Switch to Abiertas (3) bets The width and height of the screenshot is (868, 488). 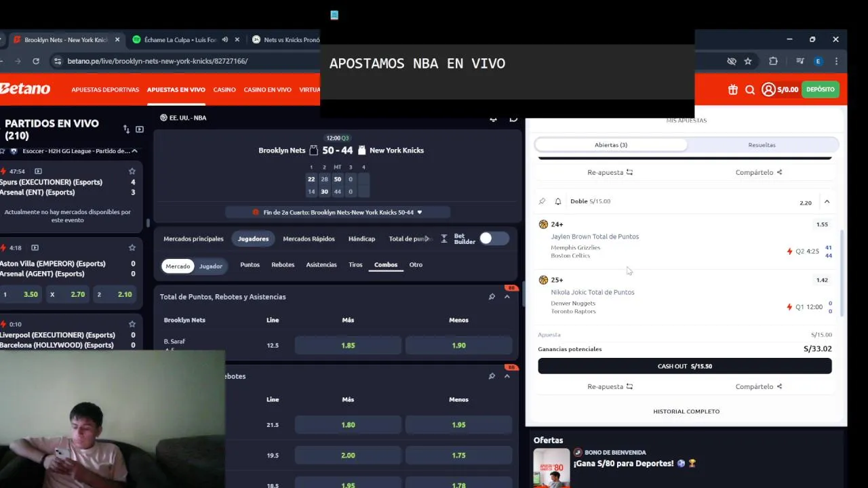[611, 145]
